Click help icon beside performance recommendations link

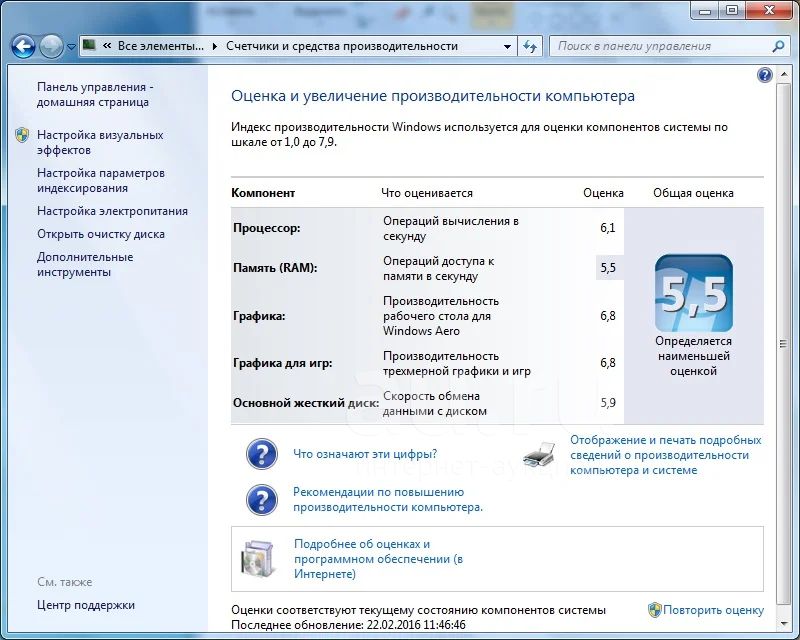(x=262, y=500)
